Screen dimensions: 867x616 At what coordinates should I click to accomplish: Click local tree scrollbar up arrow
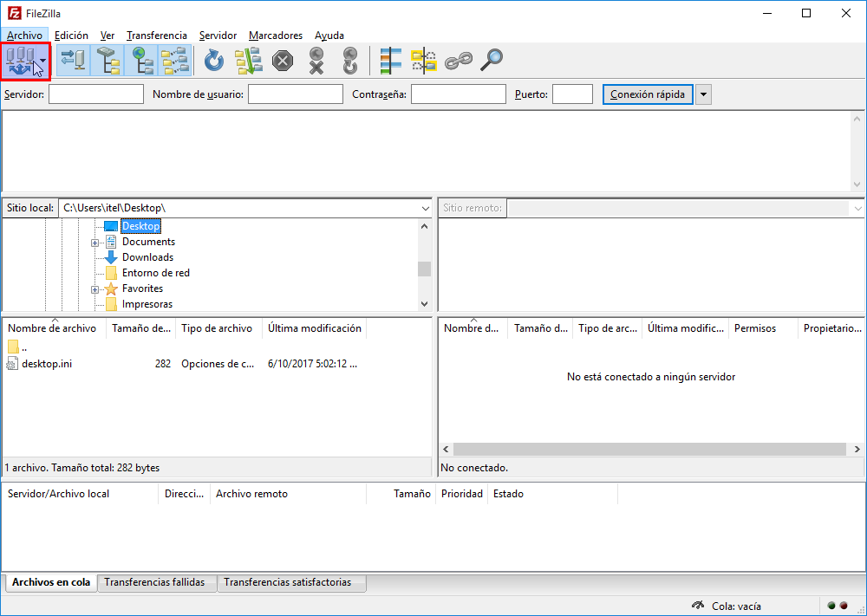point(424,226)
